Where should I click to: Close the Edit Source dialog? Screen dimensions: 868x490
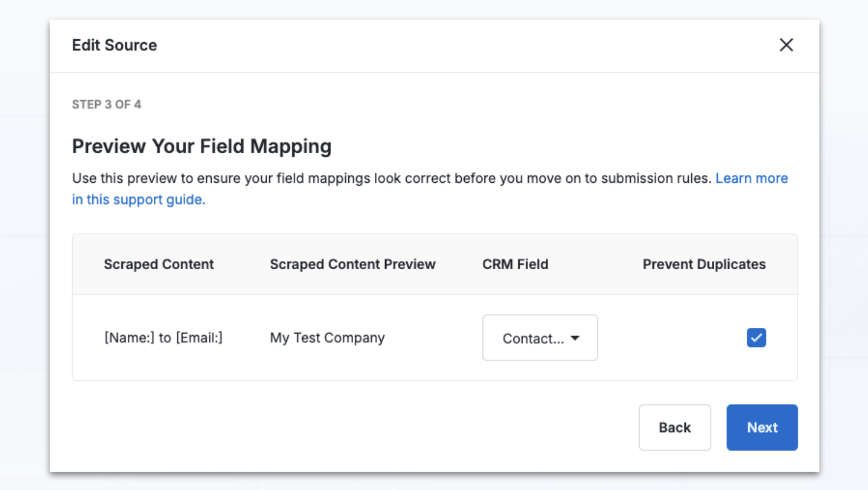coord(786,45)
